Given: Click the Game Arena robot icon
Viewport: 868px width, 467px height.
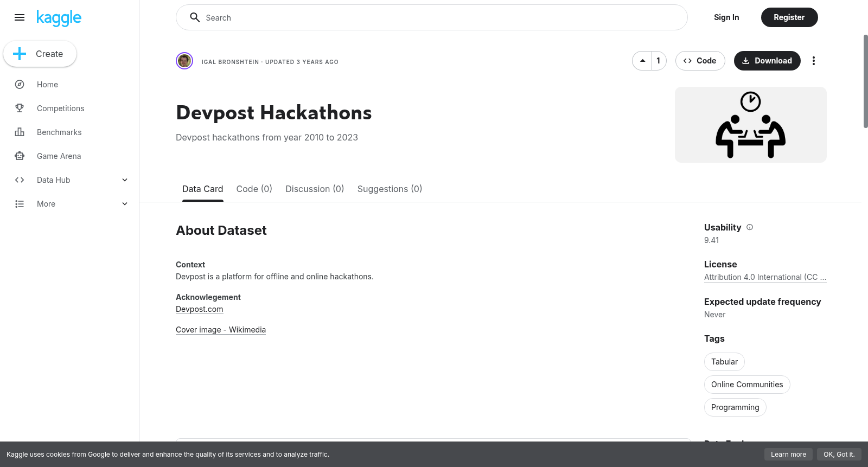Looking at the screenshot, I should tap(20, 156).
